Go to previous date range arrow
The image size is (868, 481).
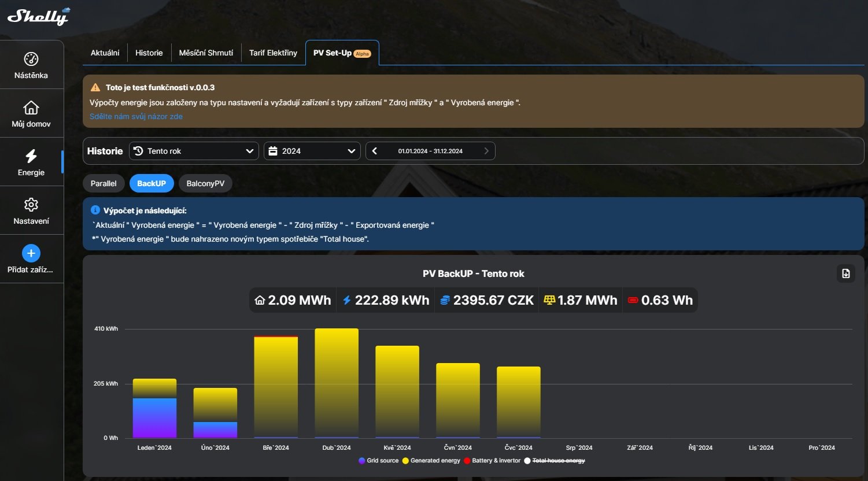click(x=375, y=151)
